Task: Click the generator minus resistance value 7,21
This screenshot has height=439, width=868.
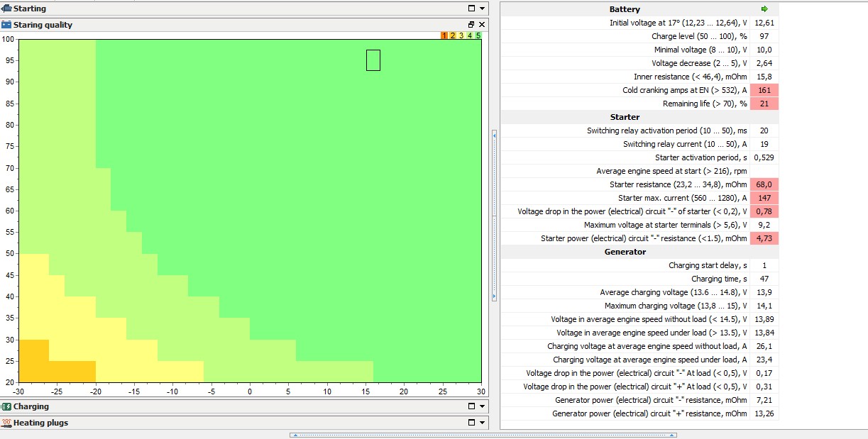Action: (764, 400)
